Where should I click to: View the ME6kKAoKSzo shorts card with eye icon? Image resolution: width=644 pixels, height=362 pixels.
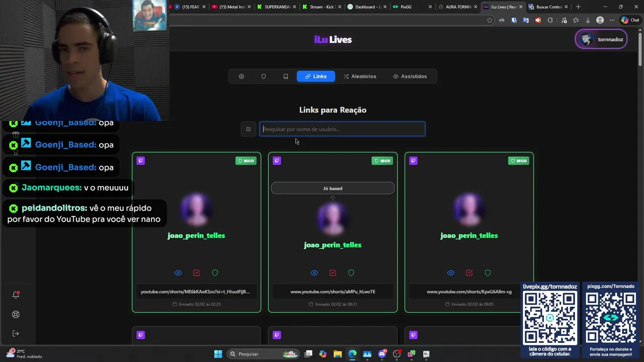[178, 273]
